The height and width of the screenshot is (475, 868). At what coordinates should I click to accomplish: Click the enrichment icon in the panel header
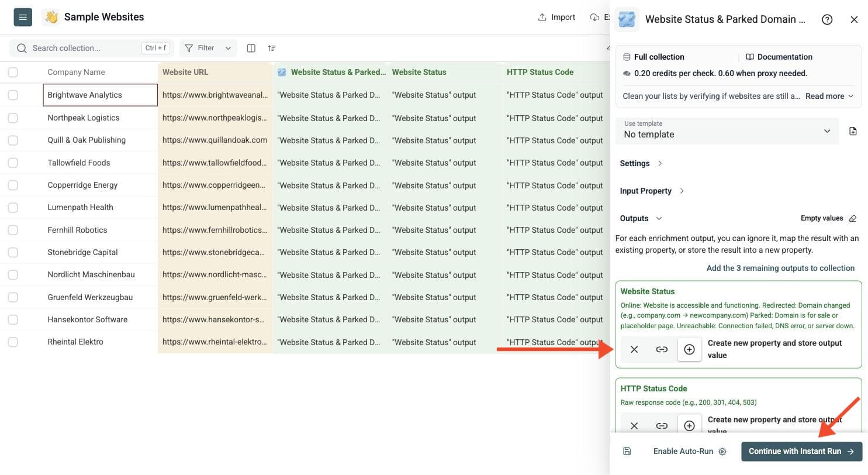627,19
